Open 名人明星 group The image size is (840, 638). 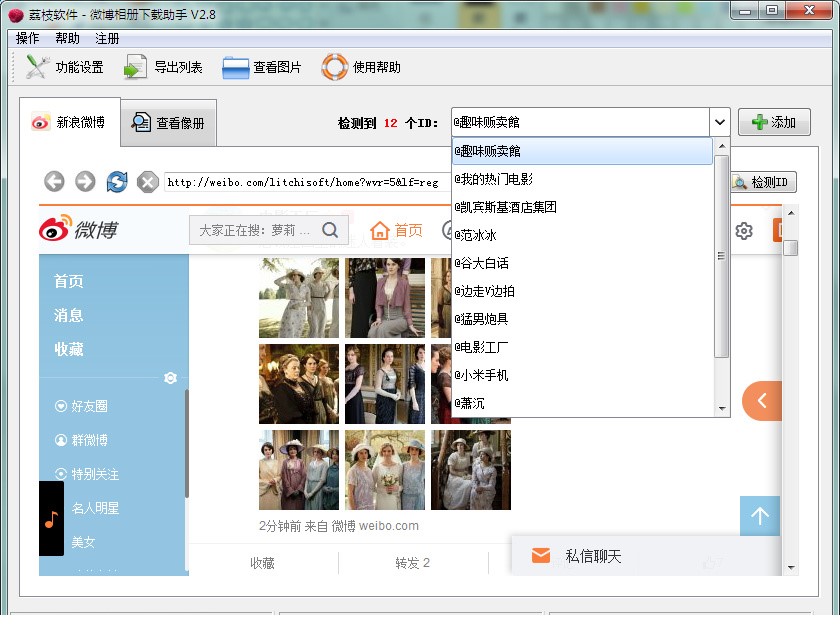coord(95,508)
